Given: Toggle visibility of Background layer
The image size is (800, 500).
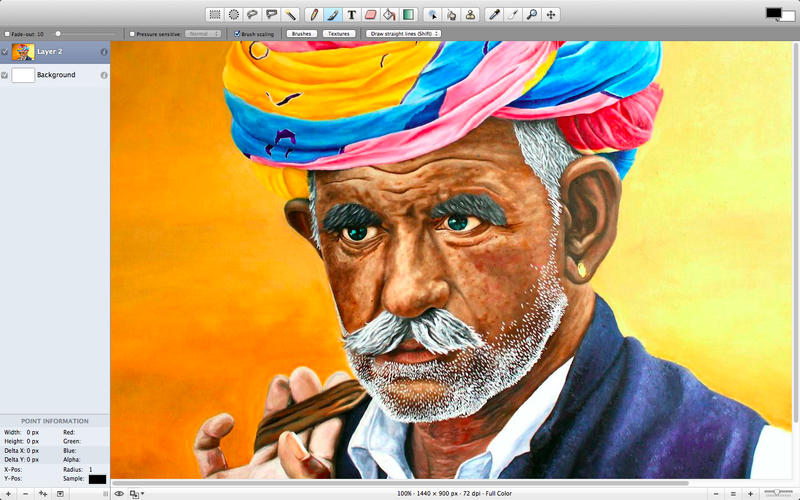Looking at the screenshot, I should click(5, 75).
